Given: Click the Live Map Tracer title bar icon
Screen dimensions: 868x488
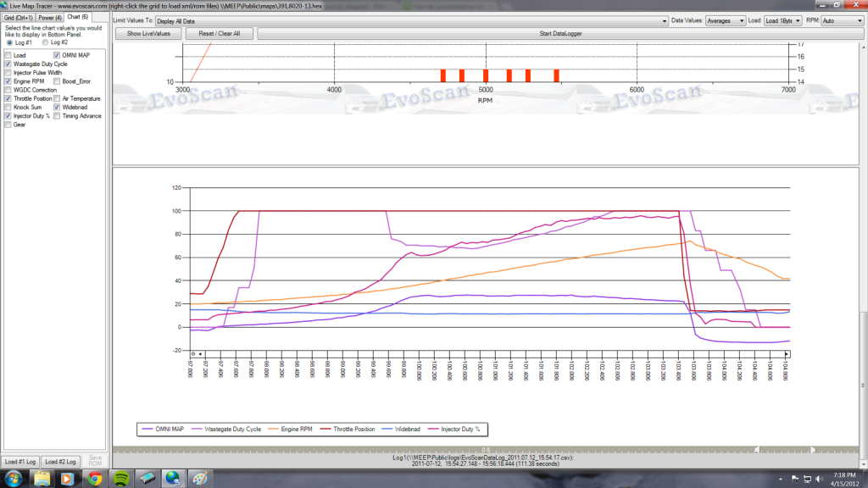Looking at the screenshot, I should coord(4,6).
